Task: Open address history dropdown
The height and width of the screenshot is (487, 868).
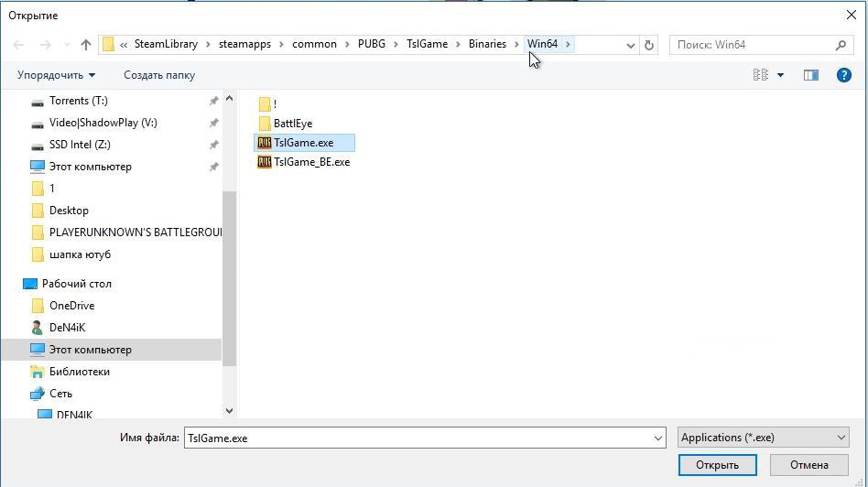Action: 631,45
